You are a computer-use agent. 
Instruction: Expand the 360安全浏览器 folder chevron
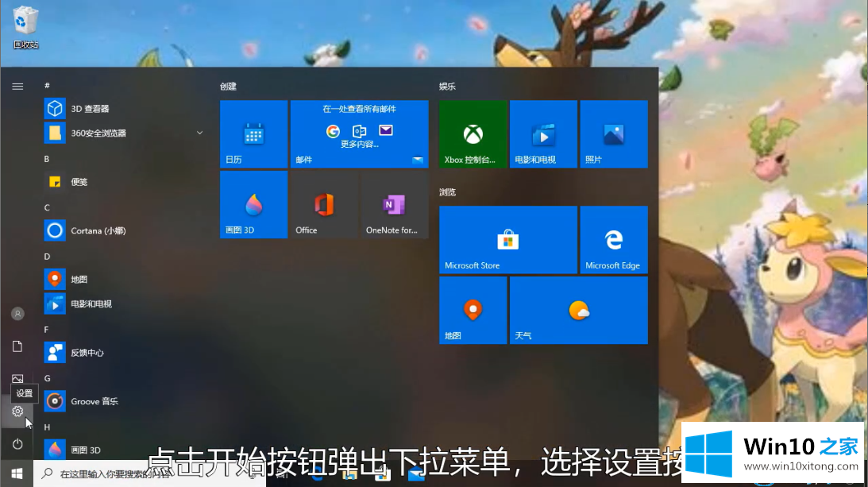coord(200,133)
